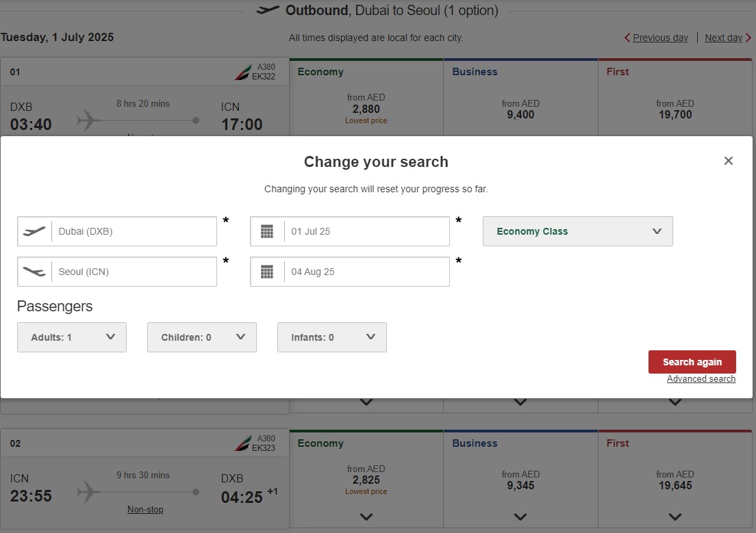Click the Search again button

692,362
